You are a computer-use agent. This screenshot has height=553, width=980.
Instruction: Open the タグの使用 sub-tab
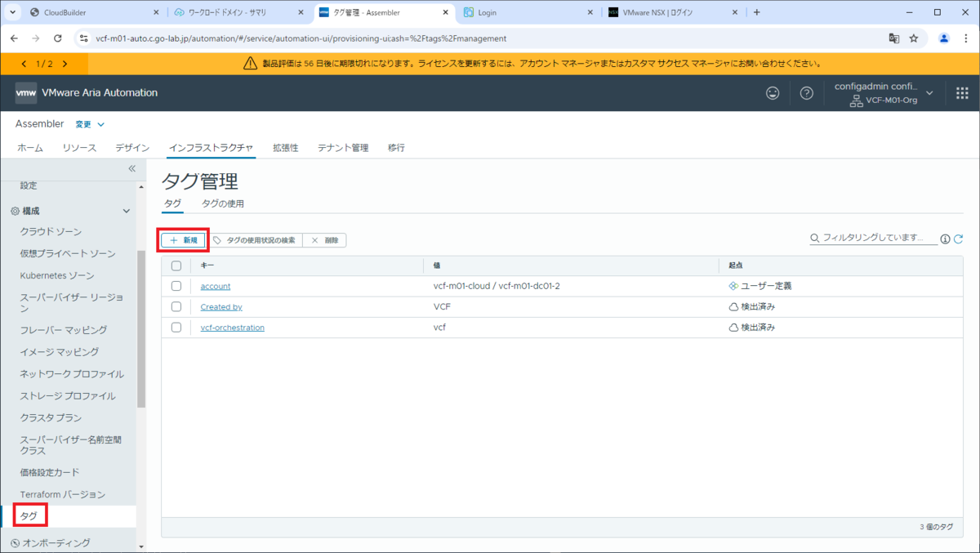coord(223,203)
